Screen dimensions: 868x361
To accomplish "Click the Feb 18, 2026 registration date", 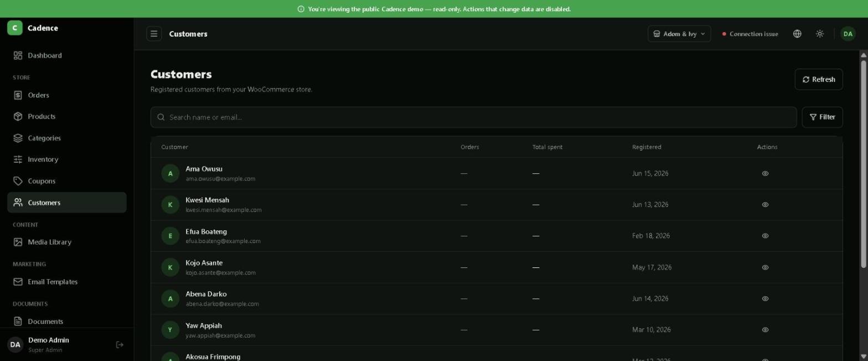I will (x=651, y=236).
